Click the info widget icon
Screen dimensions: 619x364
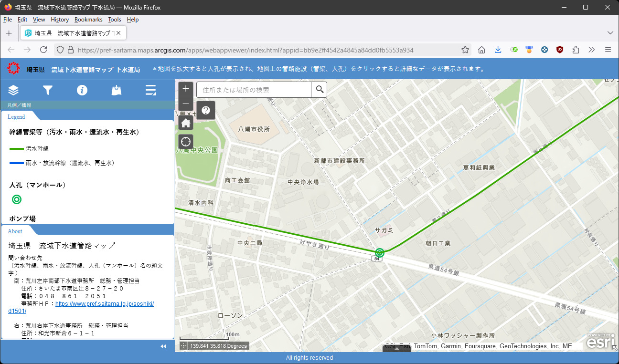click(x=82, y=90)
